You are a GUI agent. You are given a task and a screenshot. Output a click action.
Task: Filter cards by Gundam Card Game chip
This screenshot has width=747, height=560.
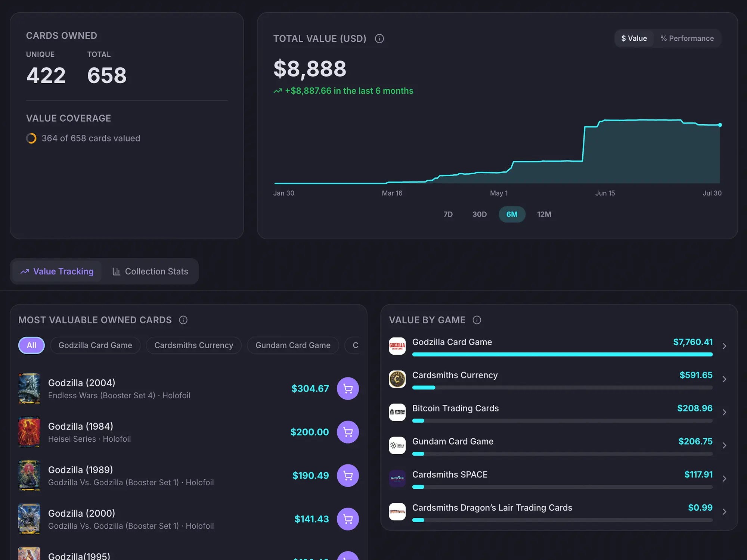293,345
